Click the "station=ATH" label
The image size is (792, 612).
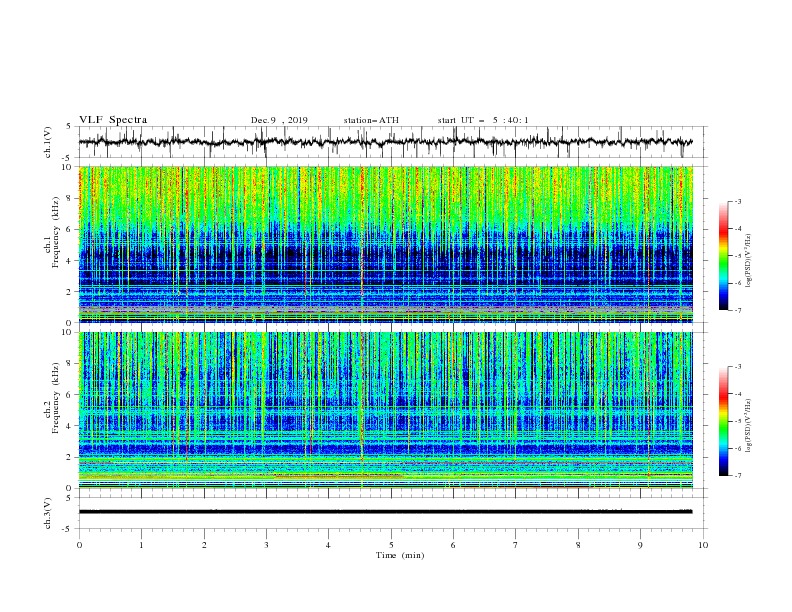tap(371, 120)
